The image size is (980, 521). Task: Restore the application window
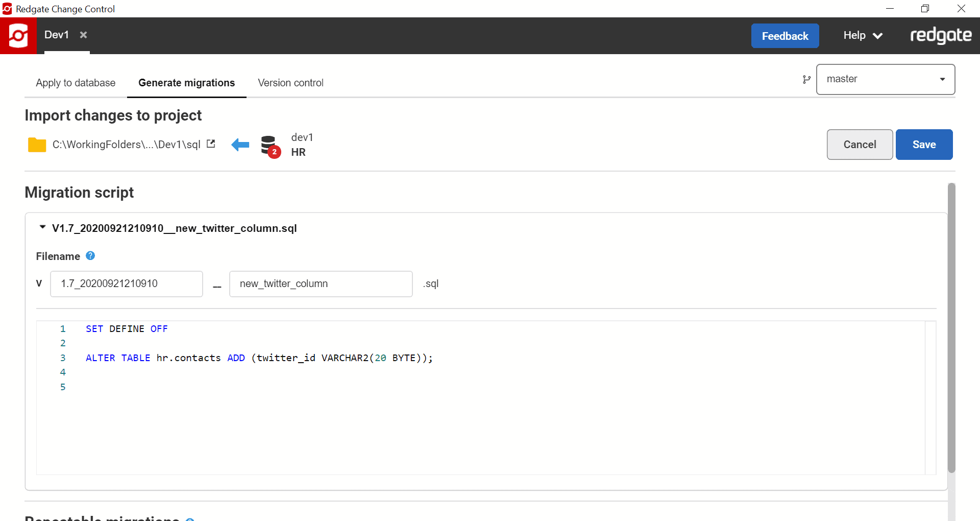(x=925, y=9)
